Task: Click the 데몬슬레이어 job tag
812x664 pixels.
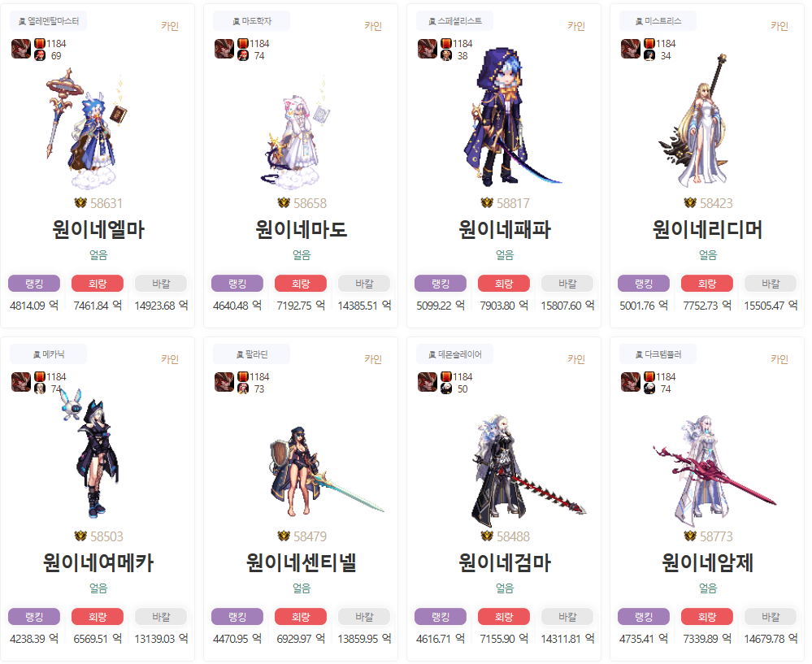Action: (454, 354)
